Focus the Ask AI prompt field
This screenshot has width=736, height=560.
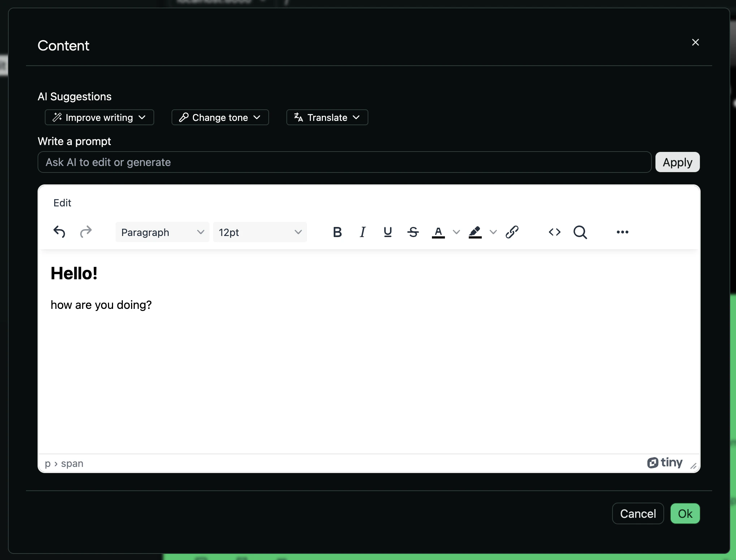pos(345,162)
